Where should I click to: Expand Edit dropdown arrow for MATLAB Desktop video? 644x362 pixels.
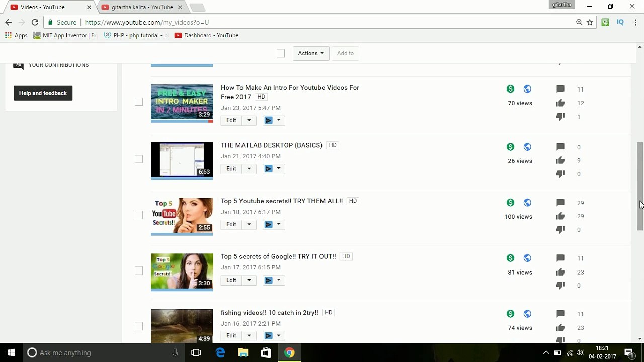pos(249,169)
